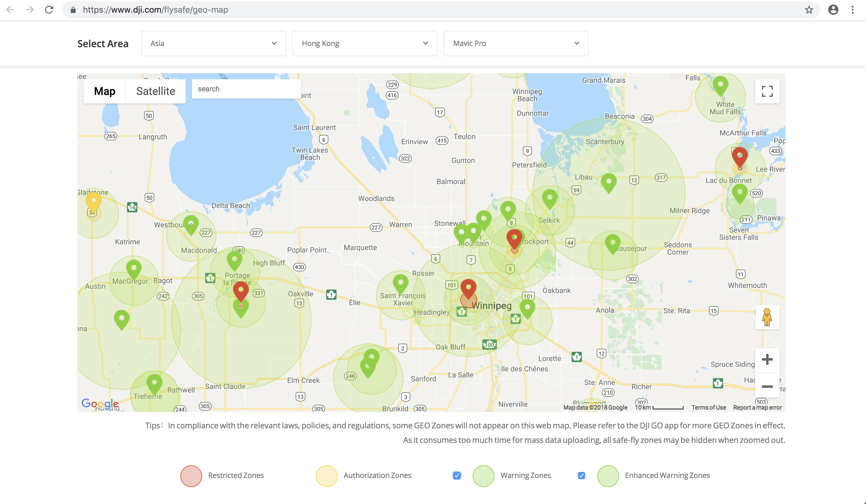This screenshot has height=504, width=866.
Task: Open the Asia region dropdown
Action: coord(213,43)
